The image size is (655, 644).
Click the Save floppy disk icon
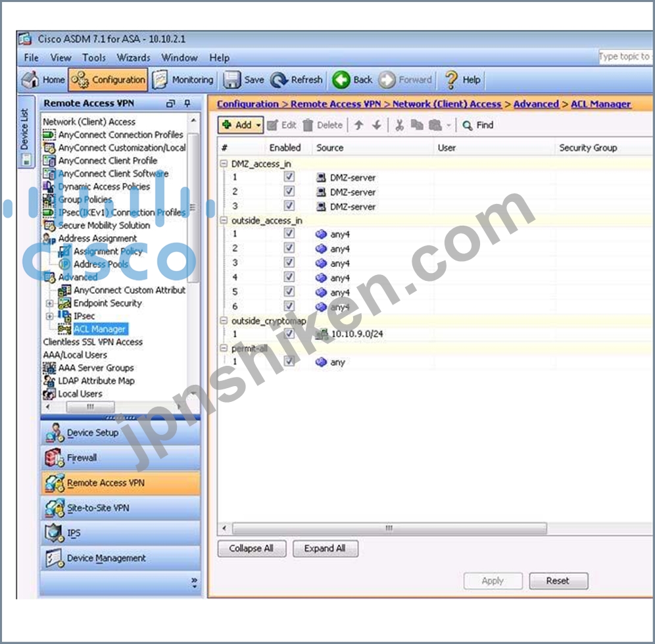(232, 80)
